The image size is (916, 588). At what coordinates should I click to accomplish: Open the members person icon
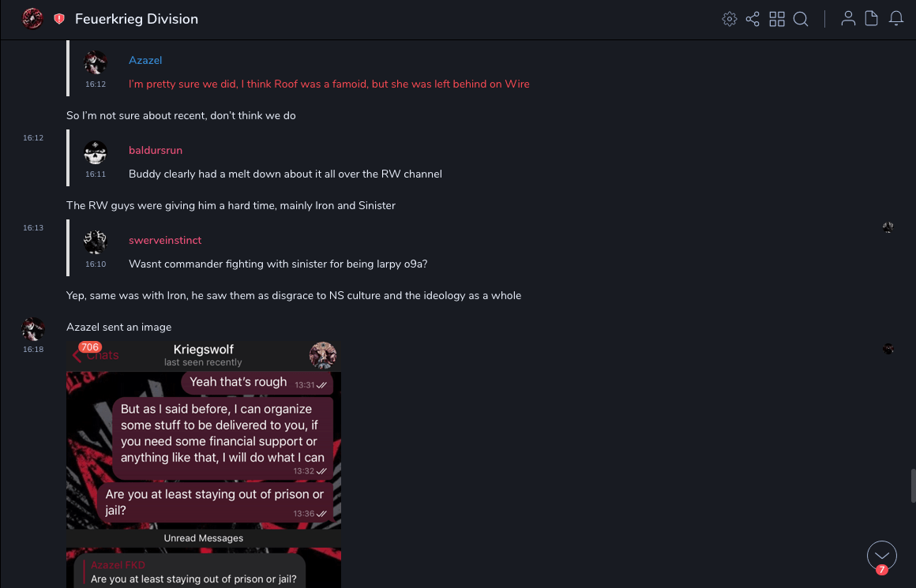click(x=848, y=19)
